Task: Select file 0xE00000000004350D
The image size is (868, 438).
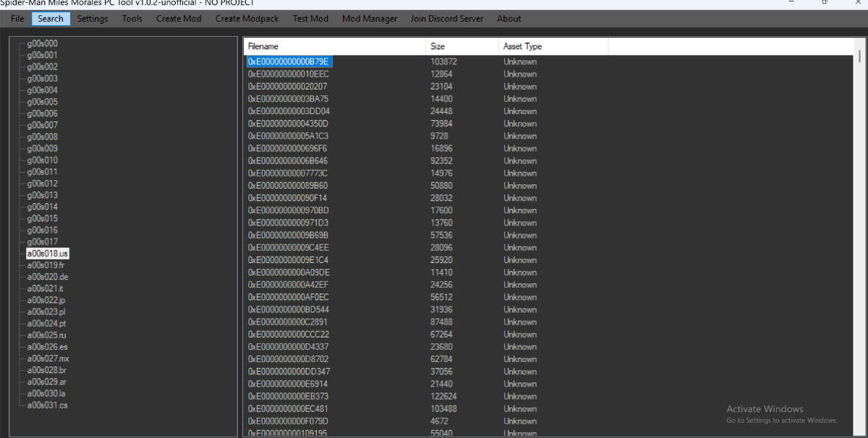Action: 288,124
